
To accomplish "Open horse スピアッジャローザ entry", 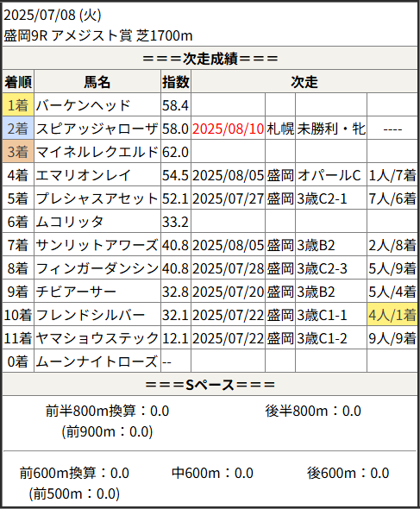I will coord(97,129).
